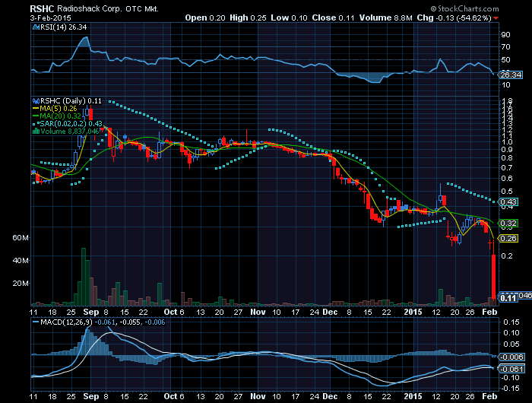Click the RSI legend line icon

point(36,27)
